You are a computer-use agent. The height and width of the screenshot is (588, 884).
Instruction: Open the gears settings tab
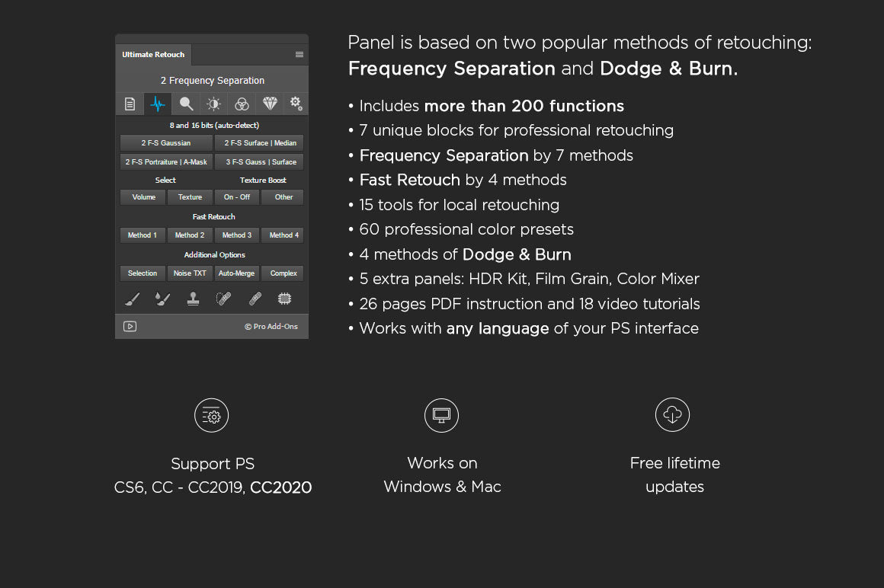(x=296, y=104)
